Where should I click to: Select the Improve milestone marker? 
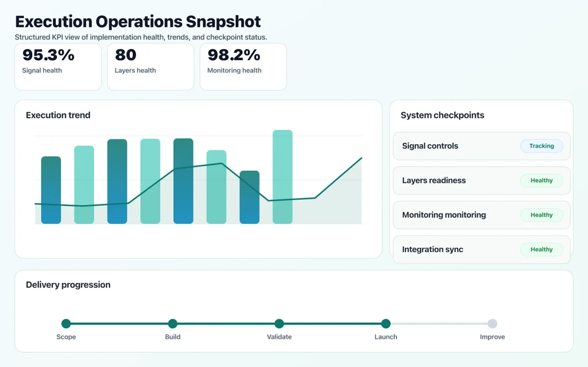492,323
